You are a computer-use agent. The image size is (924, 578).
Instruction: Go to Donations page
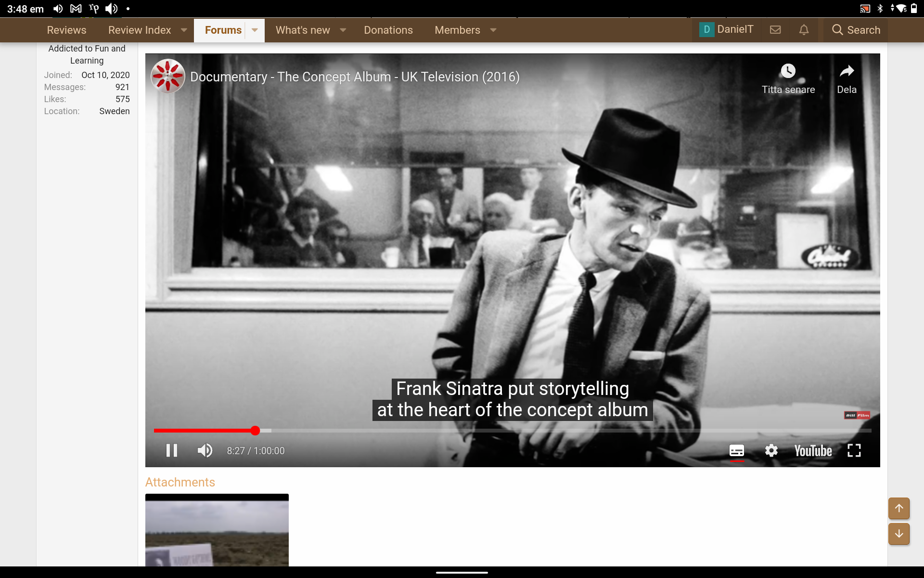point(388,30)
